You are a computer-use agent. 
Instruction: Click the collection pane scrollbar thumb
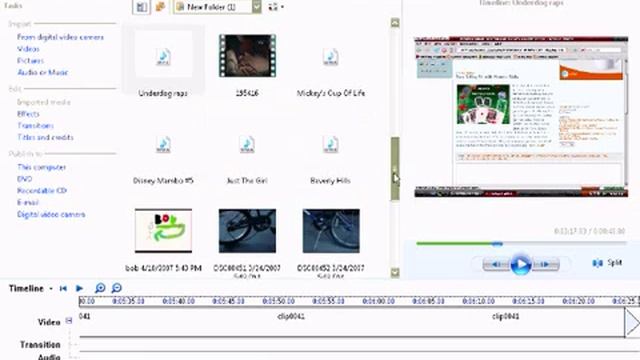pyautogui.click(x=395, y=169)
